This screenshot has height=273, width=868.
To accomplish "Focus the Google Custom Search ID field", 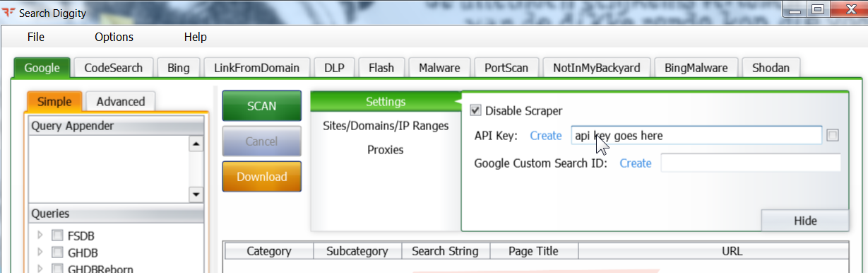I will coord(751,163).
